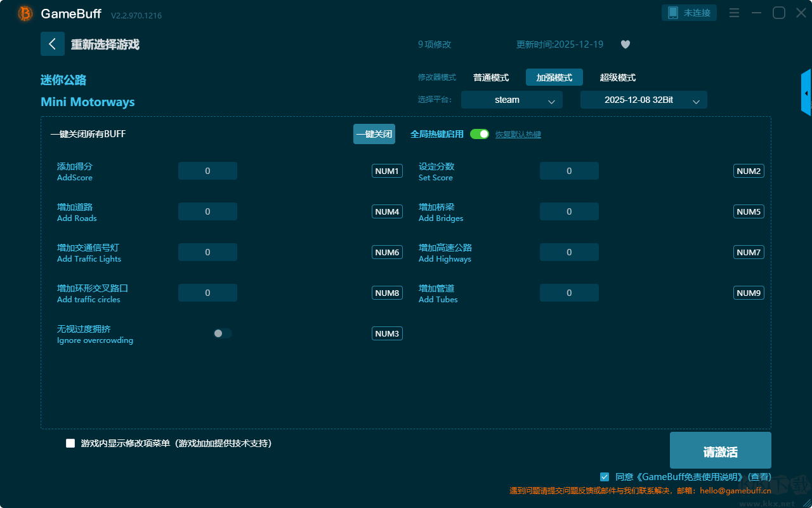Click the GameBuff logo icon

pyautogui.click(x=25, y=13)
